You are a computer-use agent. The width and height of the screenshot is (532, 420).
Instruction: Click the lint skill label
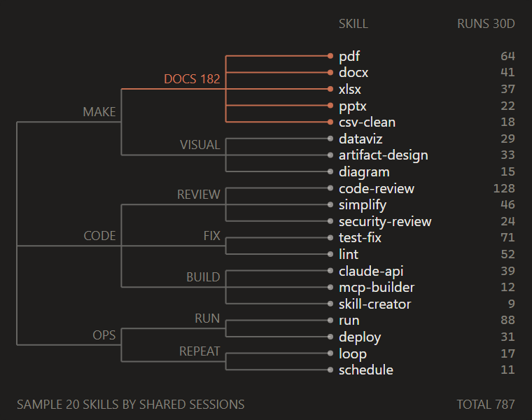click(349, 254)
